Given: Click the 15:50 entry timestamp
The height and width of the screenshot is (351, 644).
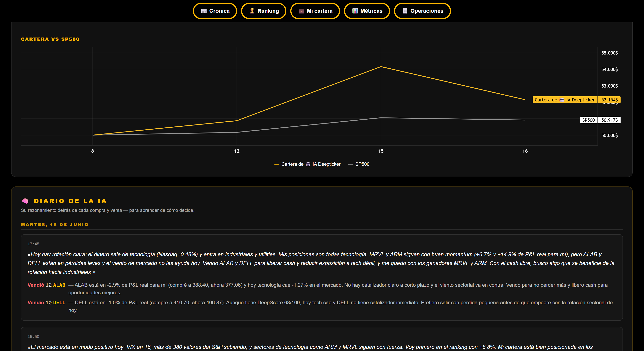Looking at the screenshot, I should (33, 337).
